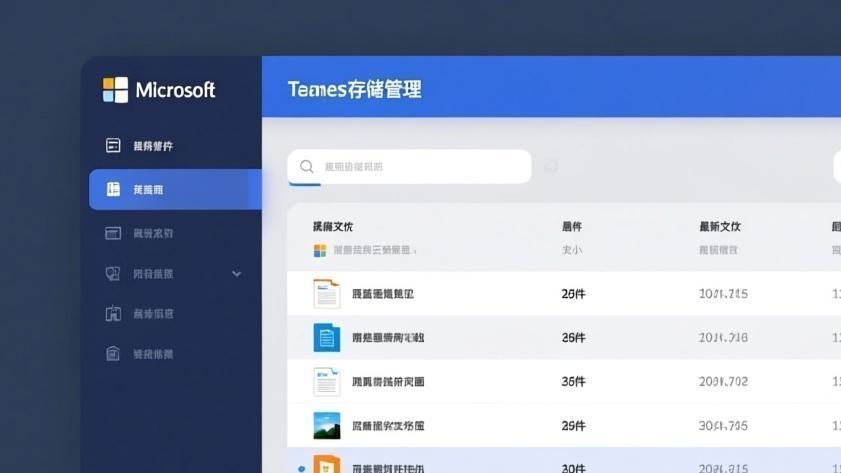Click the file name in the 25件 row
This screenshot has height=473, width=841.
(x=383, y=294)
